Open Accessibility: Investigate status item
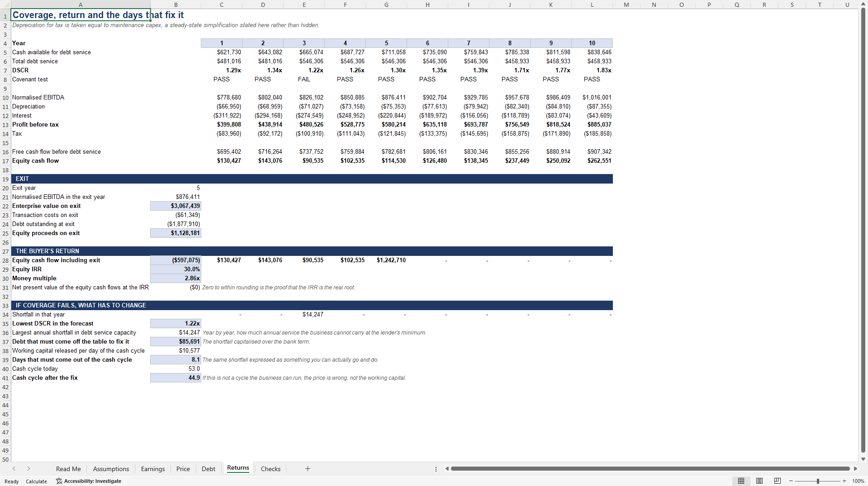This screenshot has height=486, width=868. [89, 481]
